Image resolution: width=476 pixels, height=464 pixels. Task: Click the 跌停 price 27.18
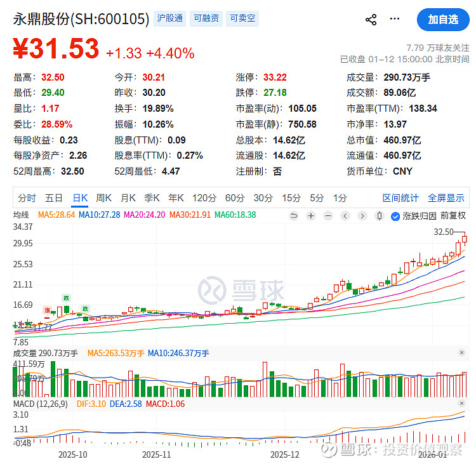click(275, 92)
